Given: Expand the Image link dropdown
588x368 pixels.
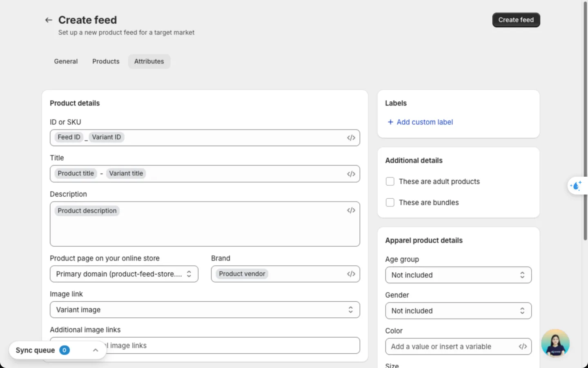Looking at the screenshot, I should (x=205, y=310).
